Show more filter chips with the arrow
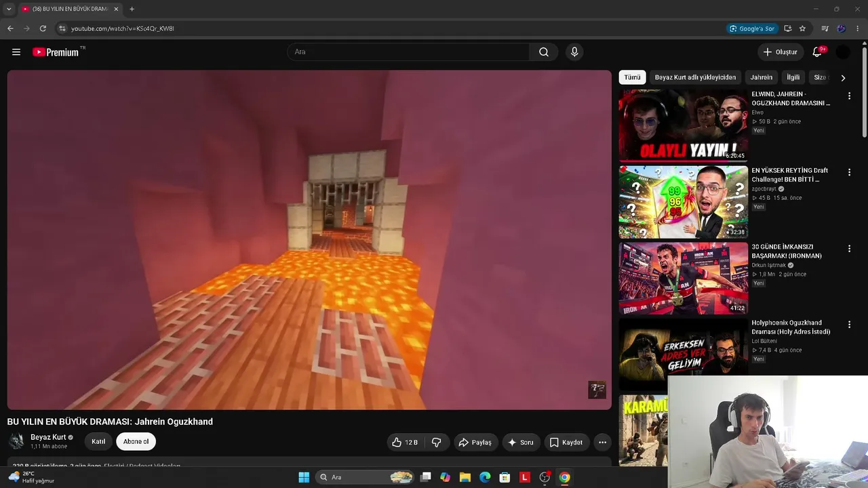 [843, 78]
